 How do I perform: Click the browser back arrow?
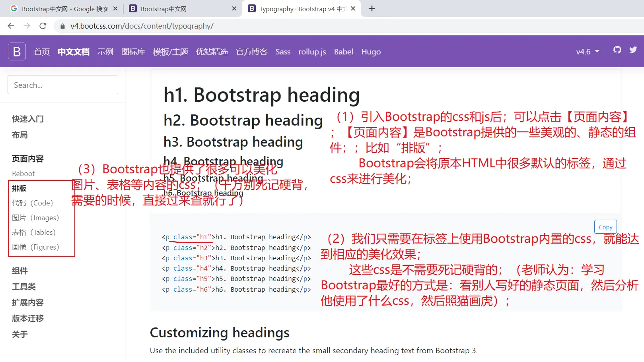11,26
